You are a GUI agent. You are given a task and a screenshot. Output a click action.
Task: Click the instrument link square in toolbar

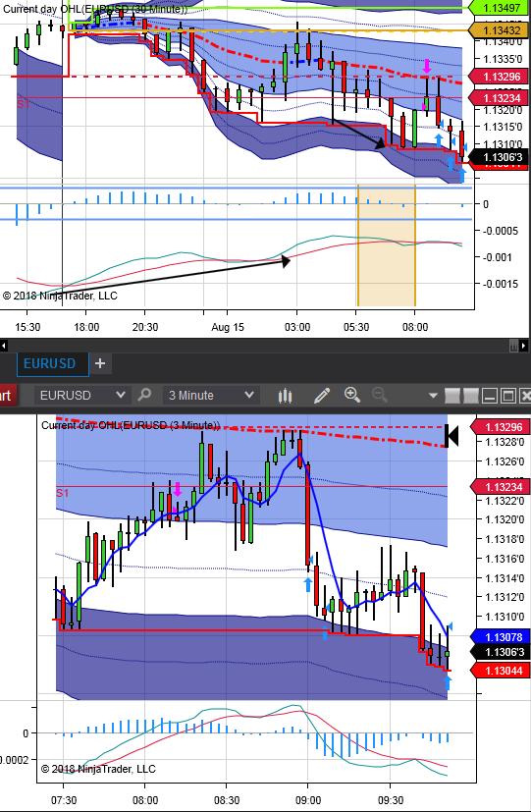point(452,396)
